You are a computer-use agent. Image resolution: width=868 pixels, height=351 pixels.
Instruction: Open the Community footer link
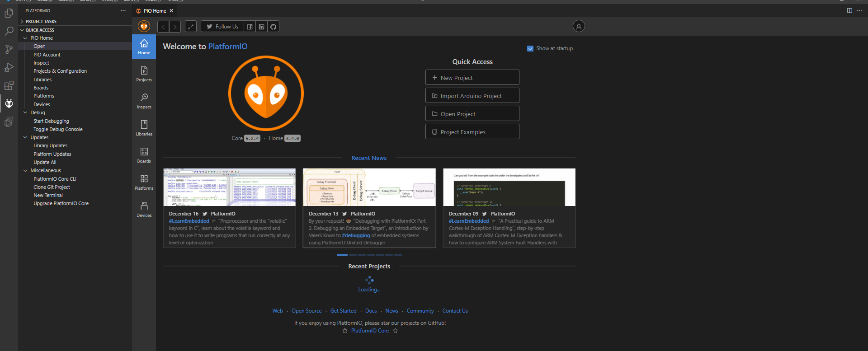coord(420,311)
